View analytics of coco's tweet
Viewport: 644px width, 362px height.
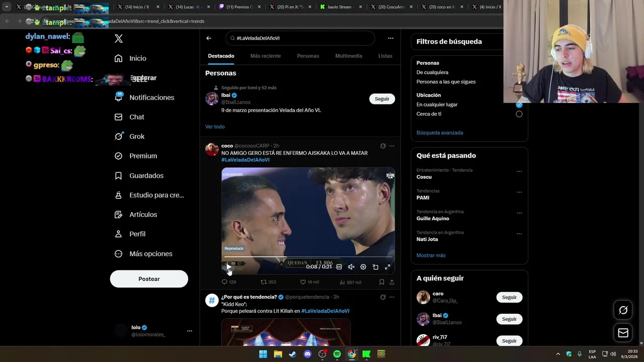click(350, 282)
